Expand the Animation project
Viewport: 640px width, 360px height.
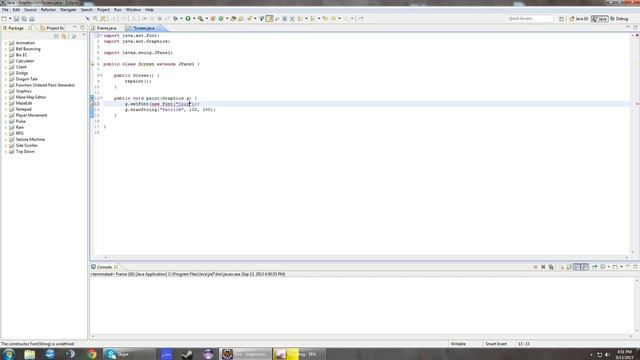coord(6,43)
